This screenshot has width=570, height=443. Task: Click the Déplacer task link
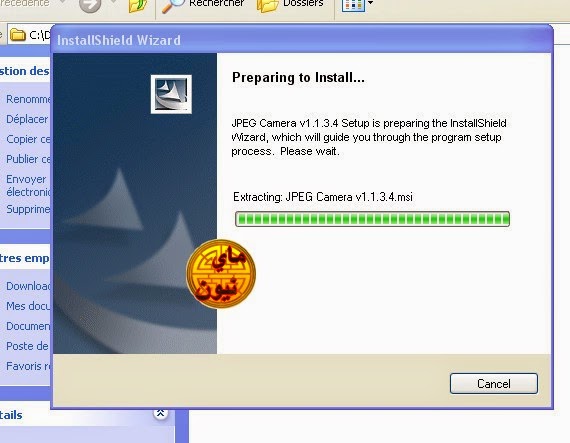coord(27,119)
